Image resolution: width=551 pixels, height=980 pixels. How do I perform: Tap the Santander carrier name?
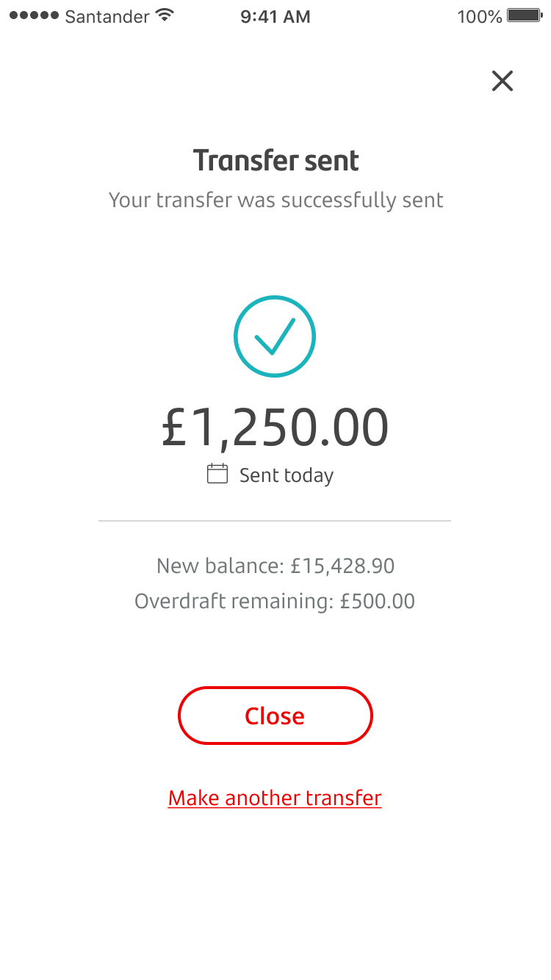107,16
